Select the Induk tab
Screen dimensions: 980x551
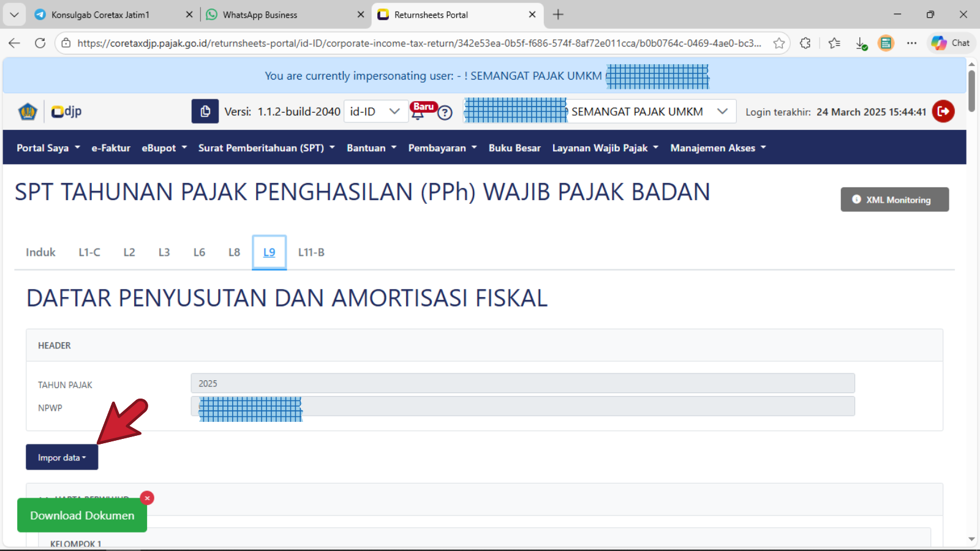(40, 252)
